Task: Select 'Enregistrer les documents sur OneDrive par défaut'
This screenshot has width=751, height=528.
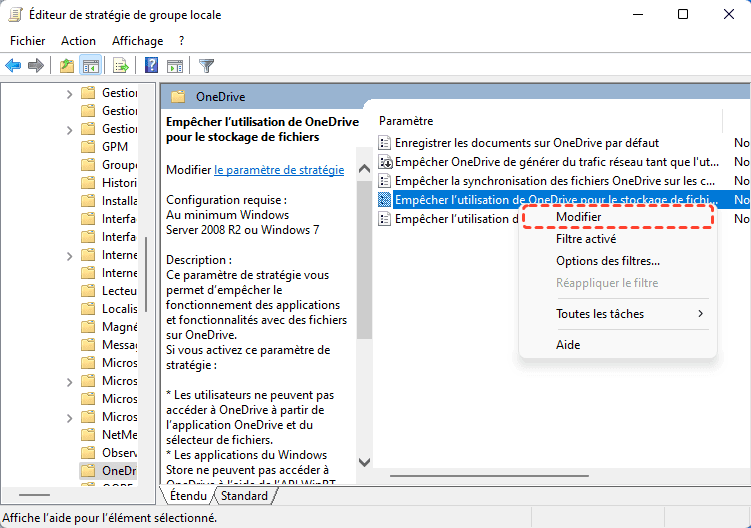Action: [x=527, y=143]
